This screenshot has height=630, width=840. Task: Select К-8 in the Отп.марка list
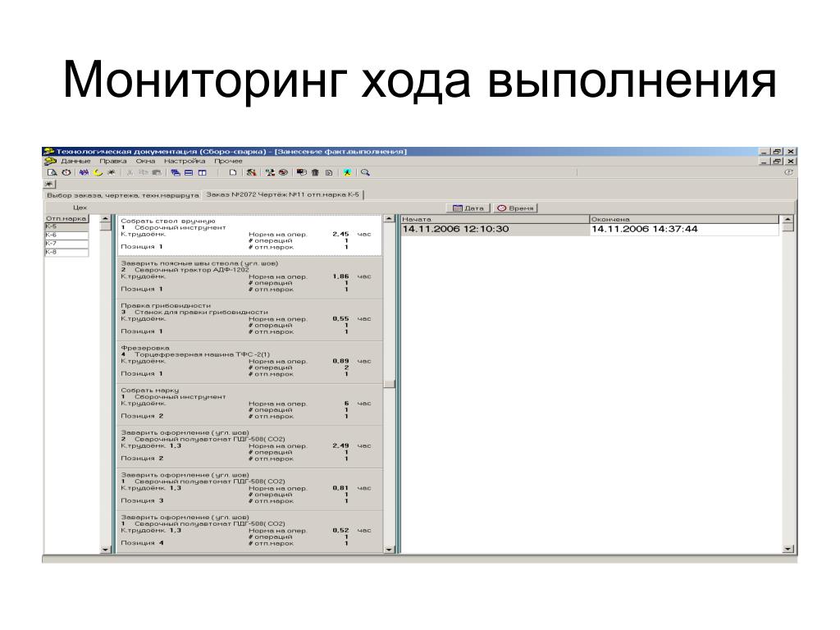coord(66,253)
